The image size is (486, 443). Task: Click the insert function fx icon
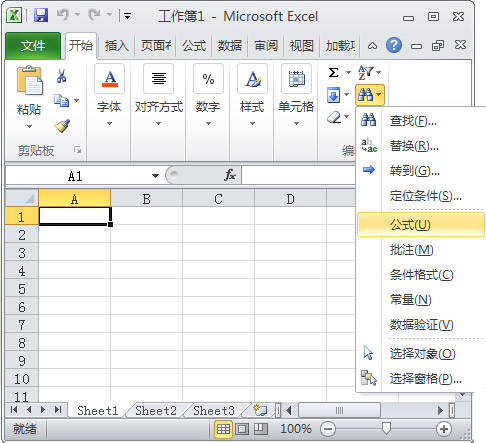[x=230, y=175]
